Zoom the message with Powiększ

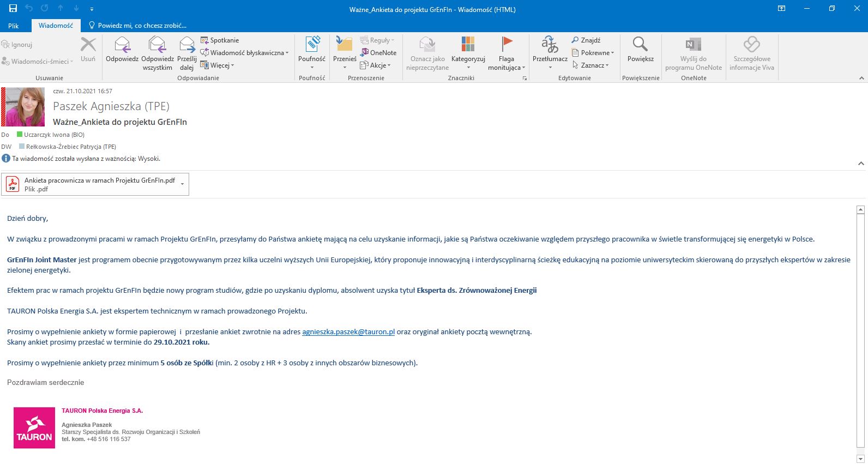pyautogui.click(x=641, y=50)
